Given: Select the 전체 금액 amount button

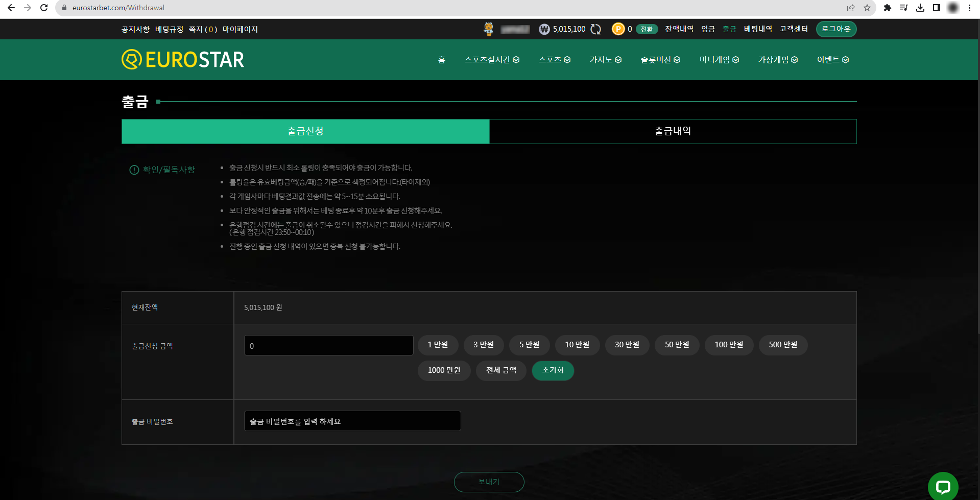Looking at the screenshot, I should 500,370.
